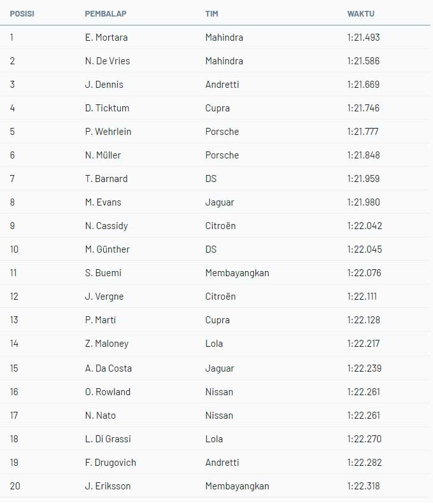Click D. Ticktum's lap time 1:21.746
The image size is (433, 504).
(x=364, y=108)
